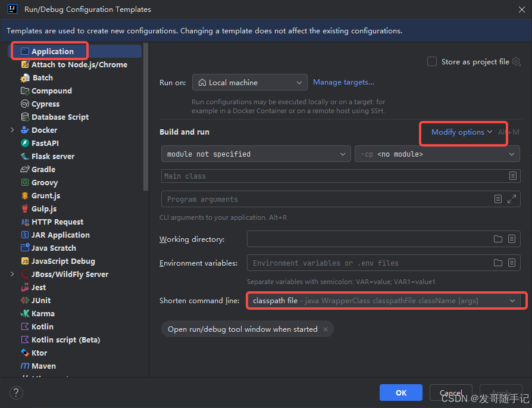The height and width of the screenshot is (408, 532).
Task: Confirm with the OK button
Action: point(400,393)
